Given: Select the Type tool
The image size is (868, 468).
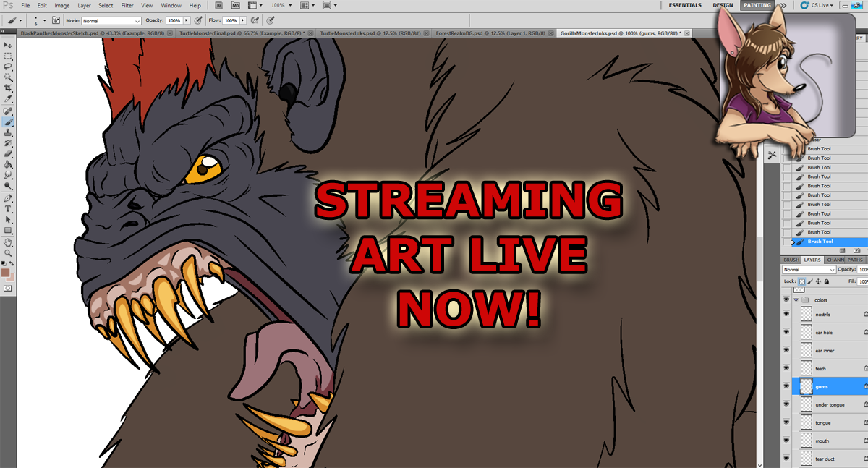Looking at the screenshot, I should (x=8, y=209).
